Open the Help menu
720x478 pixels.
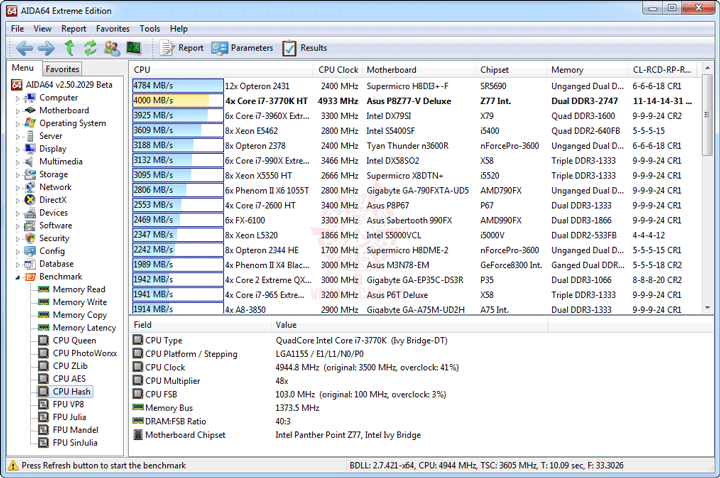(x=179, y=28)
